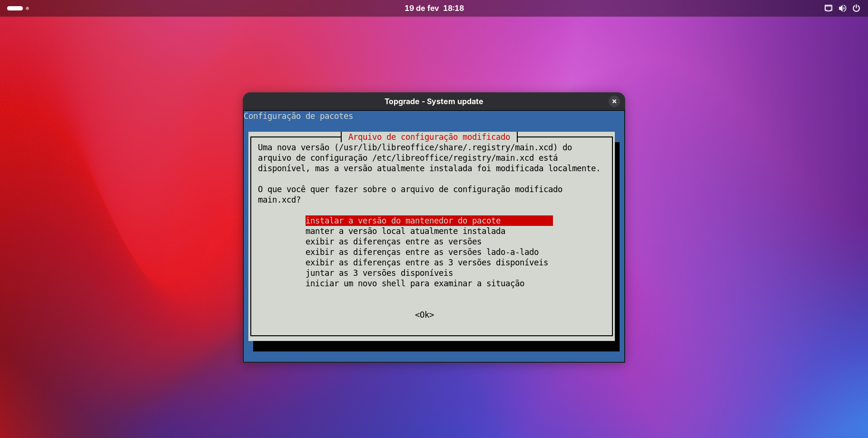The height and width of the screenshot is (438, 868).
Task: Select 'manter a versão local atualmente instalada'
Action: coord(405,231)
